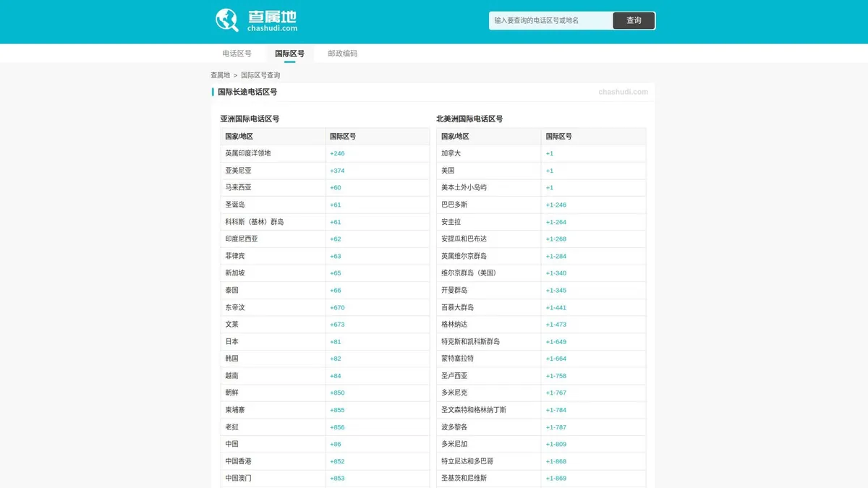Click the +63 link for 菲律宾
868x488 pixels.
(336, 256)
